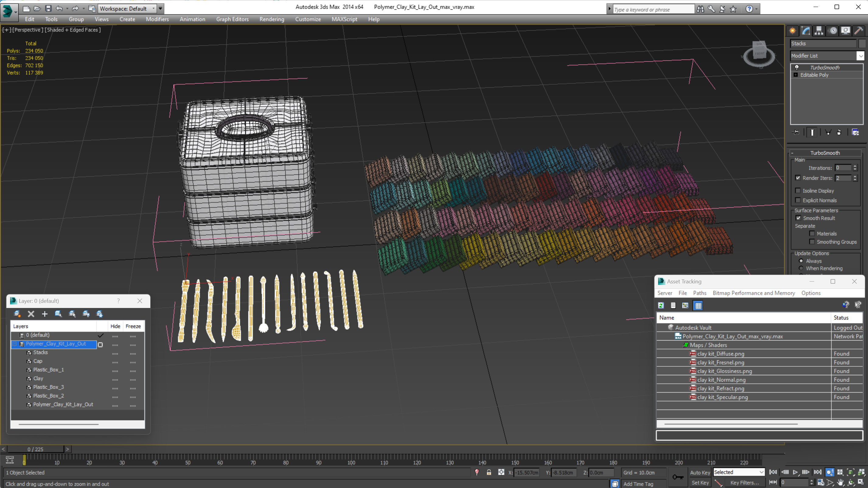Open the Display command panel tab
868x488 pixels.
click(845, 31)
